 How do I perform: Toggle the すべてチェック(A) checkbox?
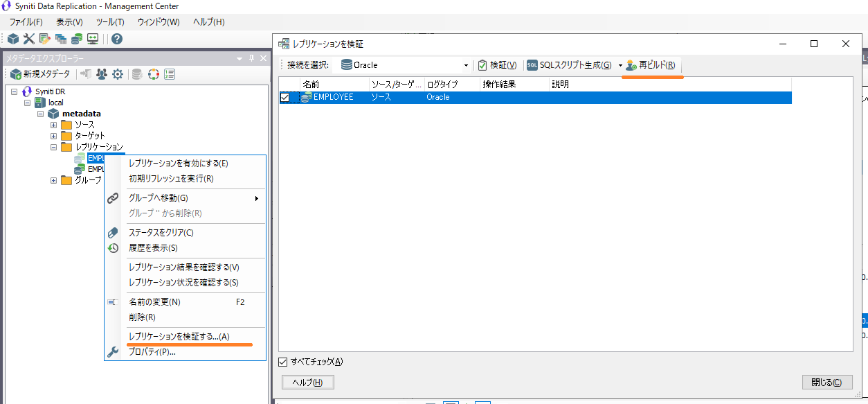pos(282,362)
